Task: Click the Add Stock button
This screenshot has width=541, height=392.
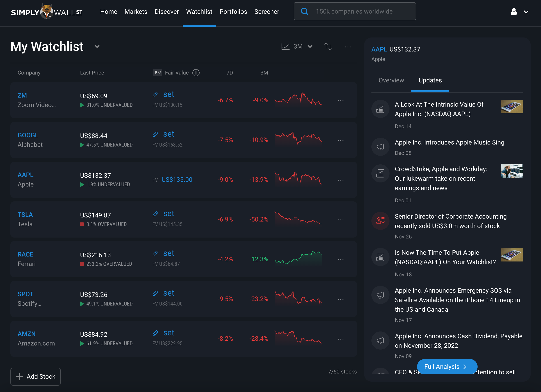Action: point(35,376)
